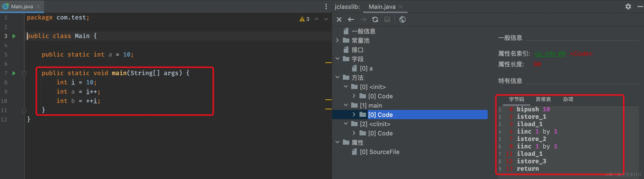Click bytecode line bipush 10
This screenshot has height=179, width=644.
pos(533,109)
